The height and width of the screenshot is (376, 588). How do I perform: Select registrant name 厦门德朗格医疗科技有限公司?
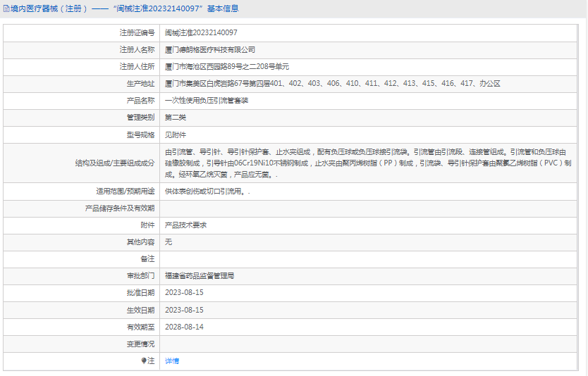(x=210, y=49)
